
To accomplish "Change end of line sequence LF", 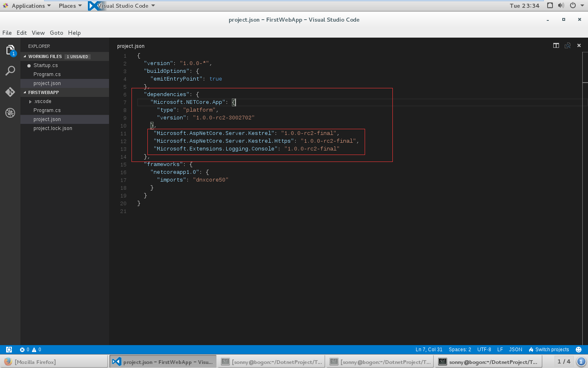I will click(x=500, y=350).
